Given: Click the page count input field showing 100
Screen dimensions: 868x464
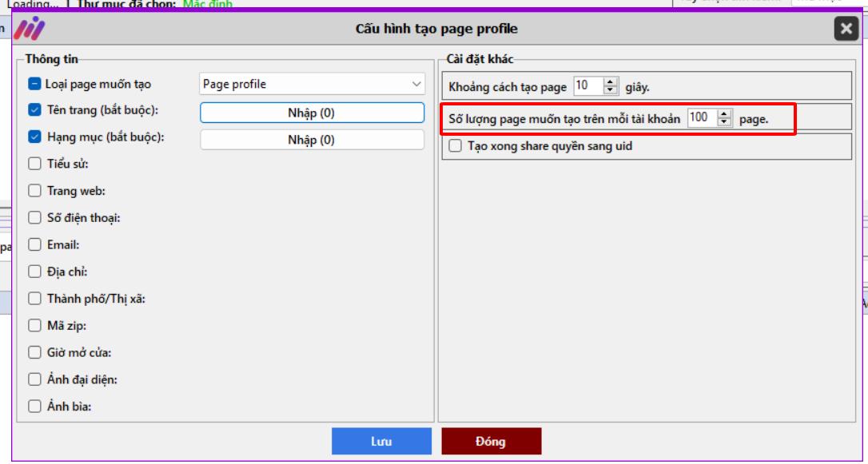Looking at the screenshot, I should click(701, 118).
